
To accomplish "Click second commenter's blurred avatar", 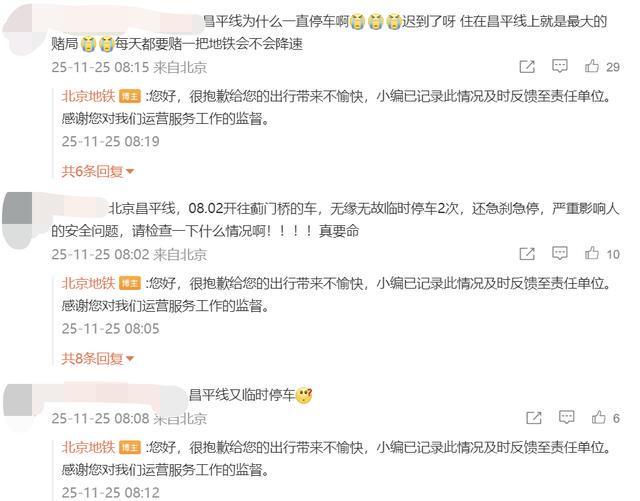I will point(17,220).
